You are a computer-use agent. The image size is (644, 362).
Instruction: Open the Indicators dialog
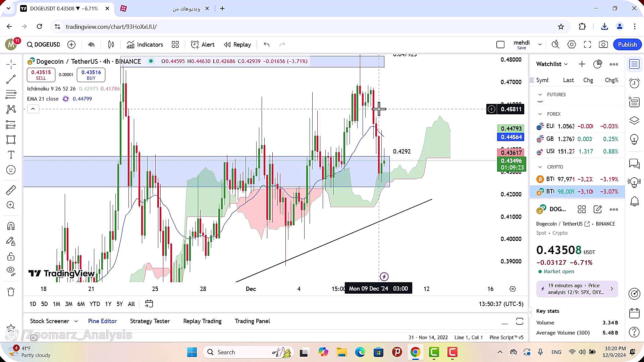click(145, 45)
